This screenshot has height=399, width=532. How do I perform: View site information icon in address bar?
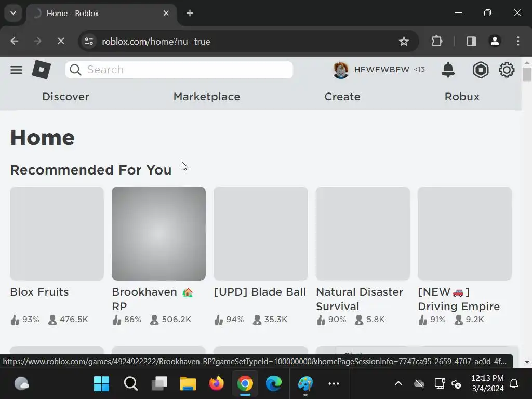tap(89, 42)
